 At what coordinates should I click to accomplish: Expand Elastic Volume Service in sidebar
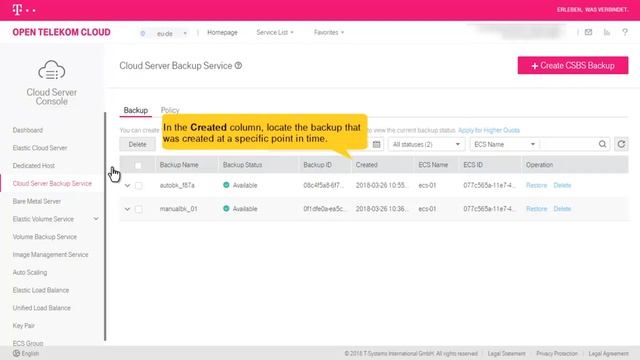point(96,219)
